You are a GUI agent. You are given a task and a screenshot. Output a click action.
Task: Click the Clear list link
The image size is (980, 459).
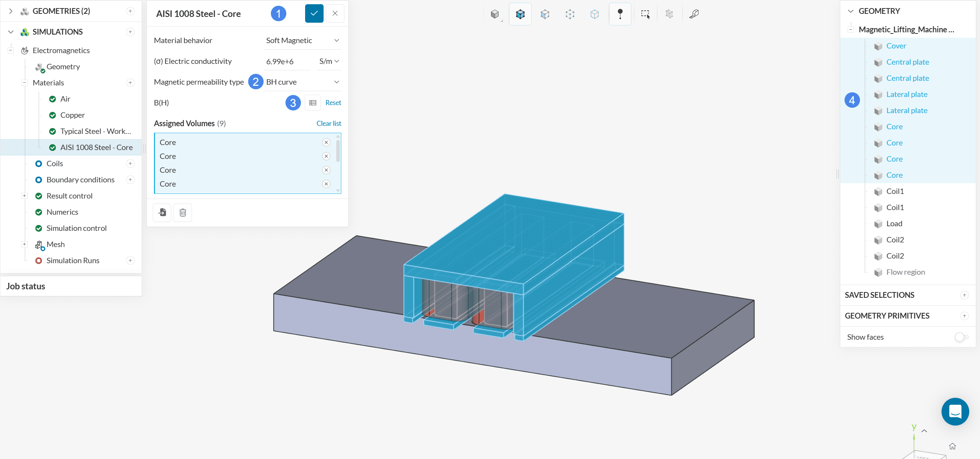click(x=329, y=124)
